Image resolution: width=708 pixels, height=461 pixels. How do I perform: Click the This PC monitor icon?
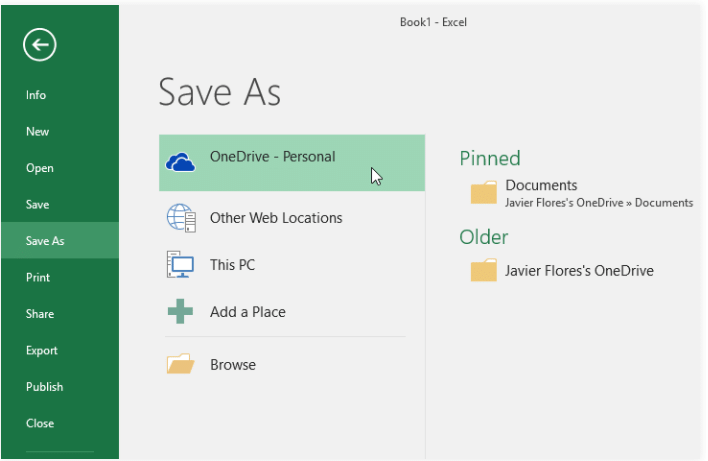click(x=181, y=265)
